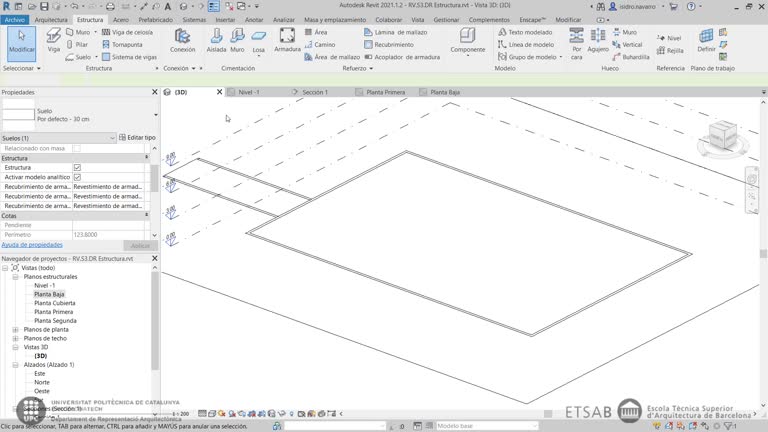Expand the Planos de planta tree node
Viewport: 768px width, 432px height.
tap(15, 329)
